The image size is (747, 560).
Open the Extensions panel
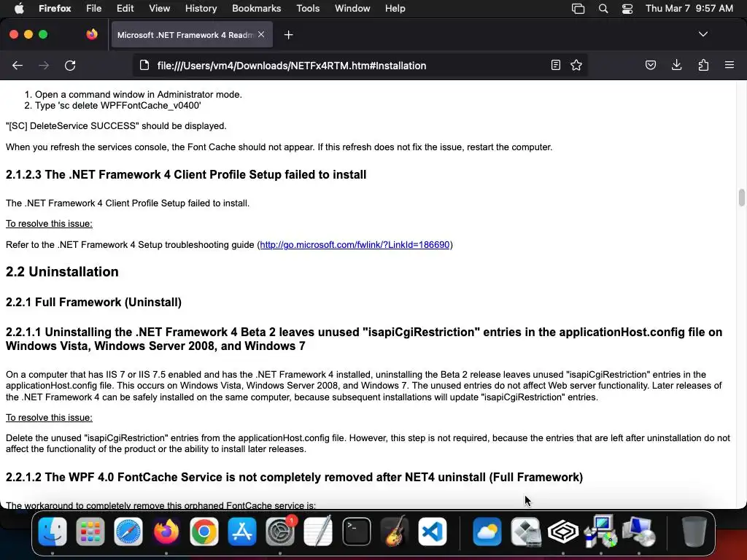coord(703,65)
